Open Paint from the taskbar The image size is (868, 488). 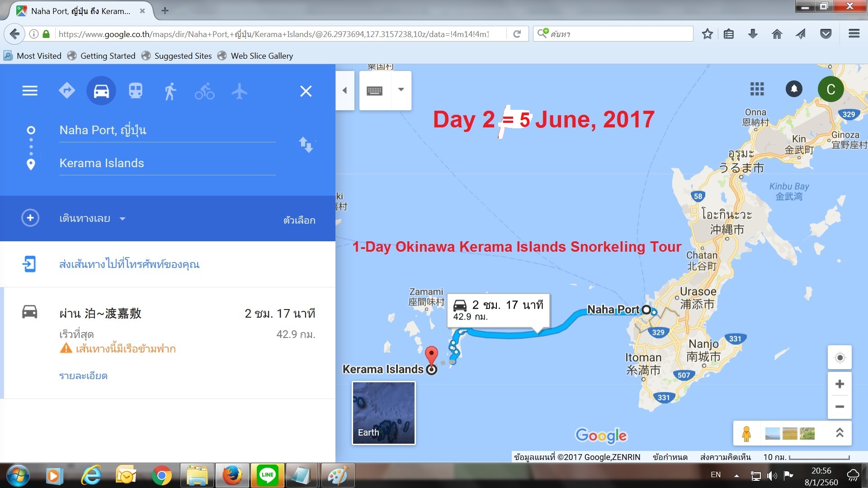click(337, 475)
